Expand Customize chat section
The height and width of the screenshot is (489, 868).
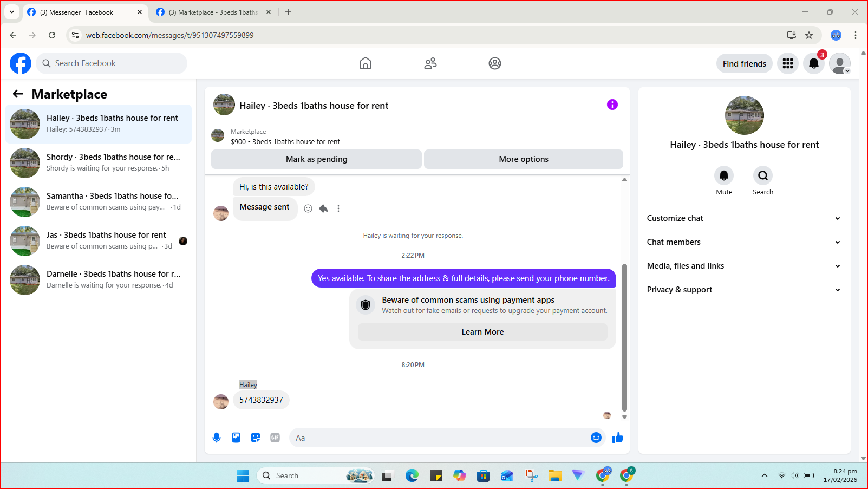(x=743, y=218)
